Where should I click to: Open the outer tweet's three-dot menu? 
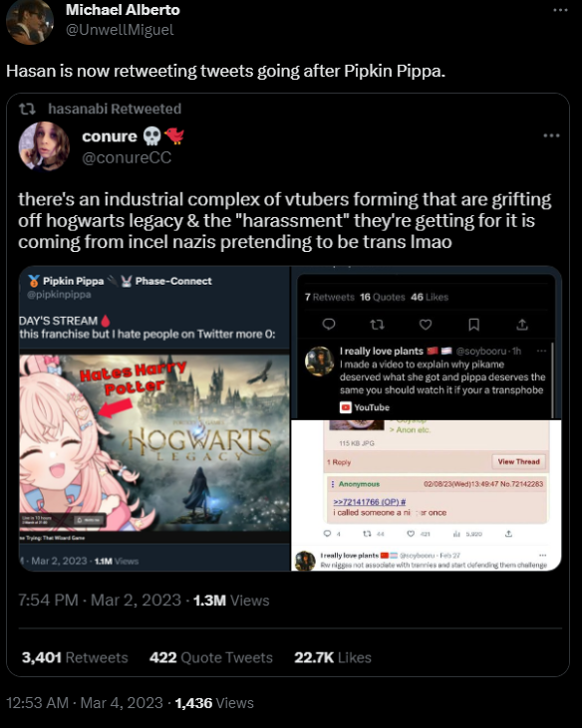(x=560, y=10)
